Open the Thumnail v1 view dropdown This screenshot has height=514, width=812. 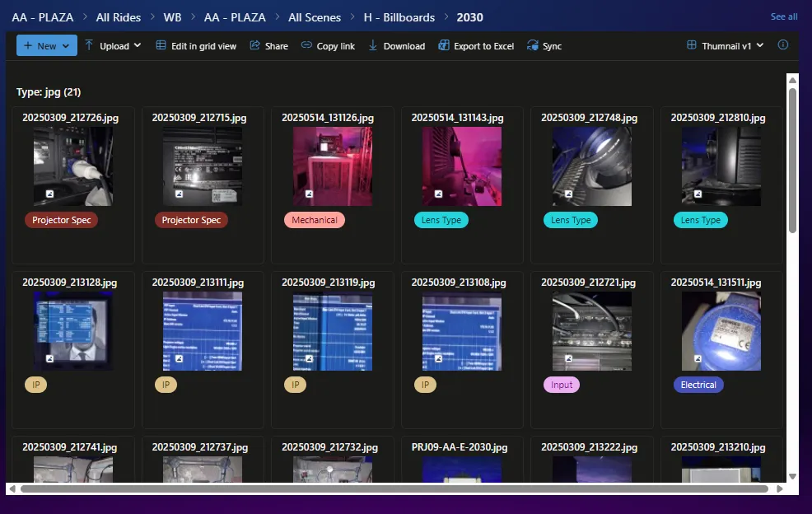tap(726, 46)
